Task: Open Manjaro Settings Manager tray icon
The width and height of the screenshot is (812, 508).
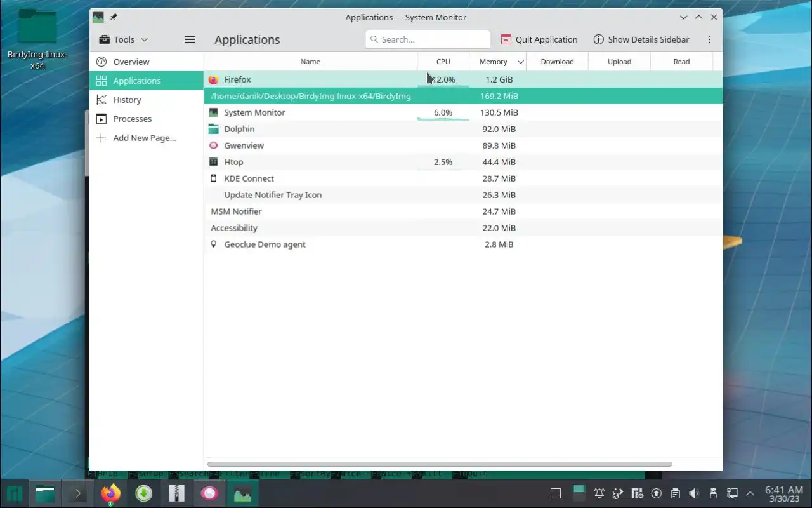Action: click(637, 493)
